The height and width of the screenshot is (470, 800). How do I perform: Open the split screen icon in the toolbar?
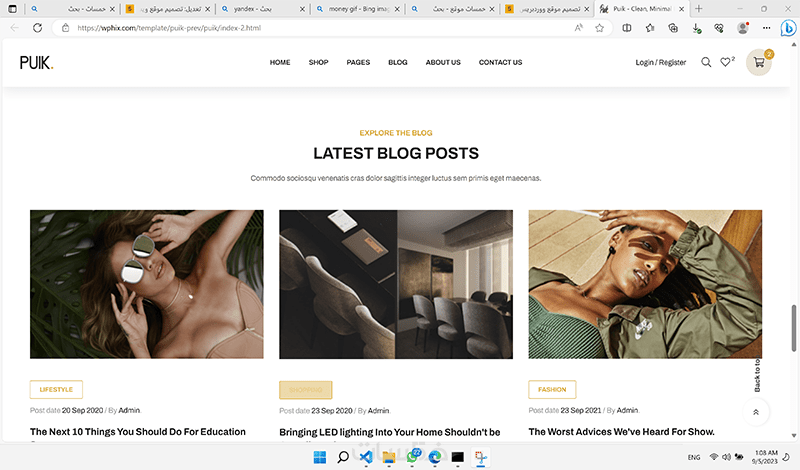(627, 28)
